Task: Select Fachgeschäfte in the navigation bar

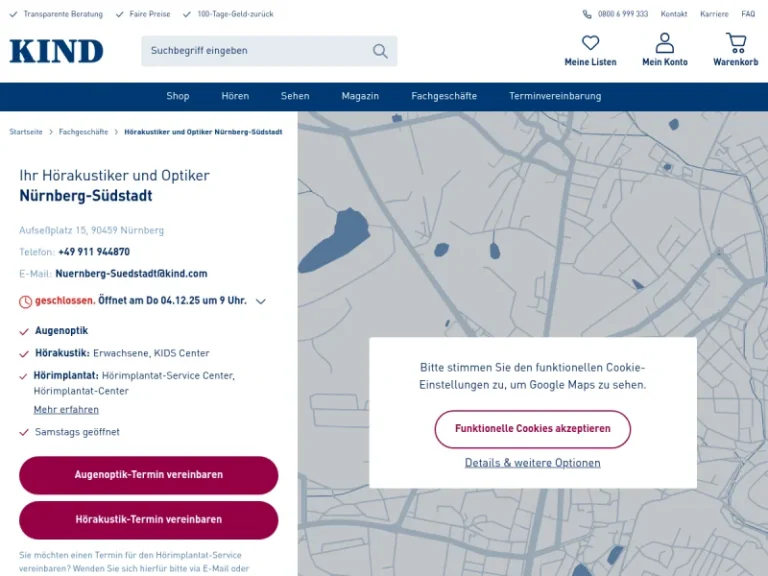Action: 444,96
